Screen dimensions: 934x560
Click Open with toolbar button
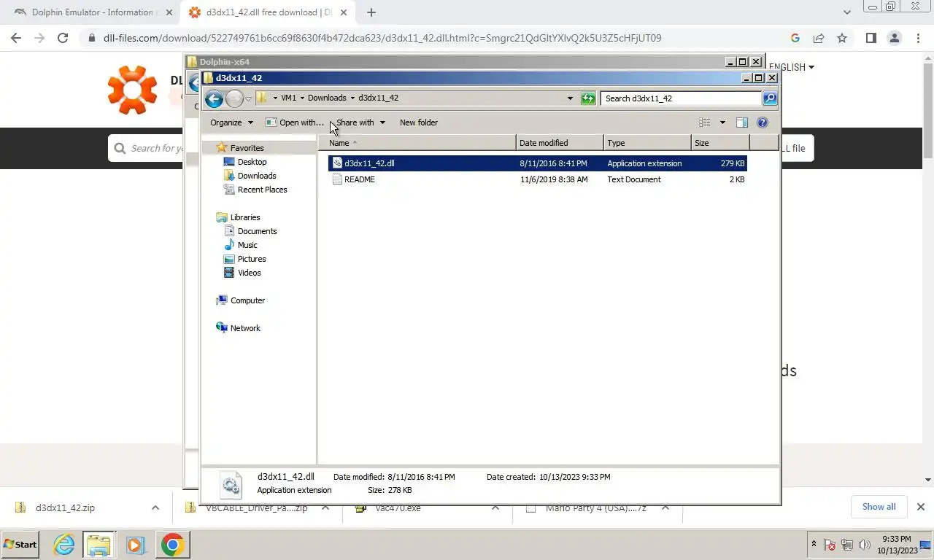pos(295,122)
